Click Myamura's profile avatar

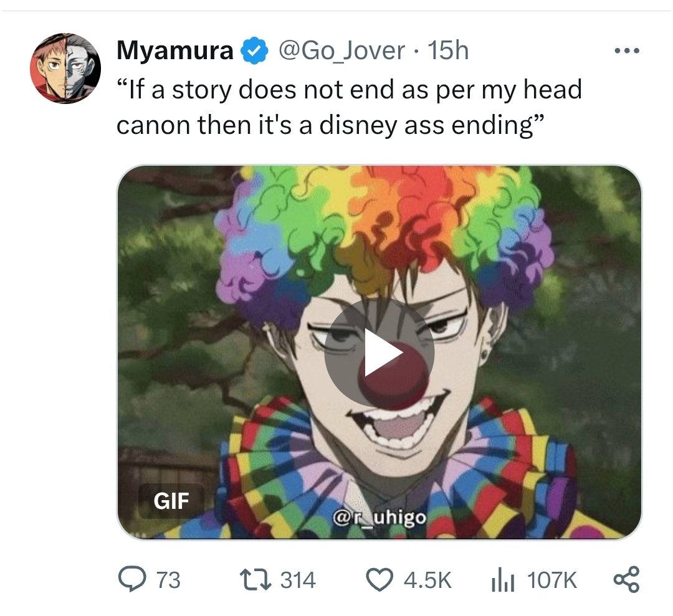[65, 69]
